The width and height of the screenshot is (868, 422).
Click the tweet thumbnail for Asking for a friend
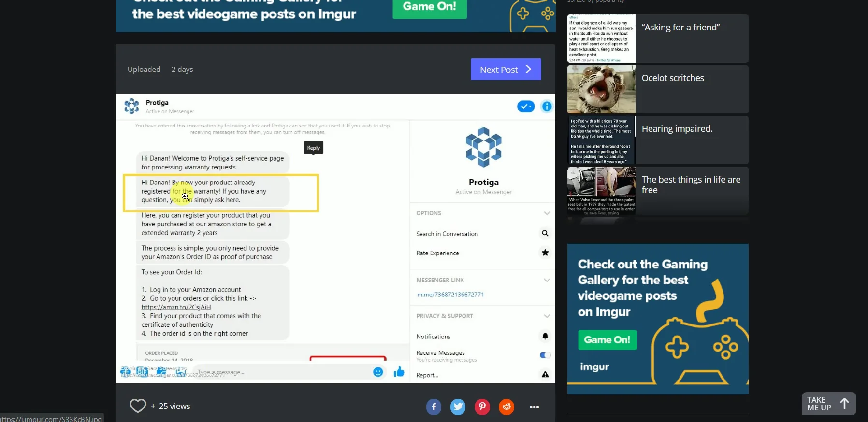[601, 39]
